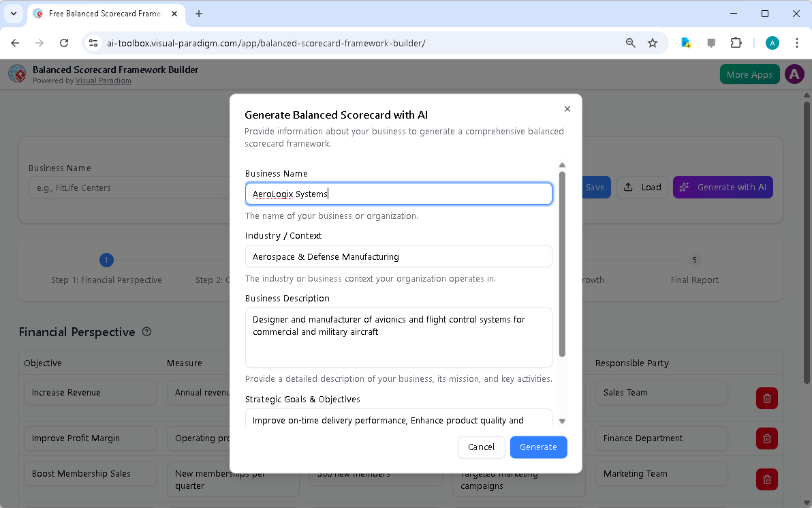Viewport: 812px width, 508px height.
Task: Delete the Improve Profit Margin row
Action: [x=766, y=438]
